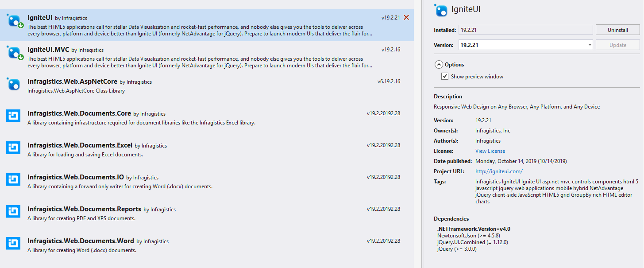Screen dimensions: 644x268
Task: Click the IgniteUI.MVC package icon
Action: [x=14, y=52]
